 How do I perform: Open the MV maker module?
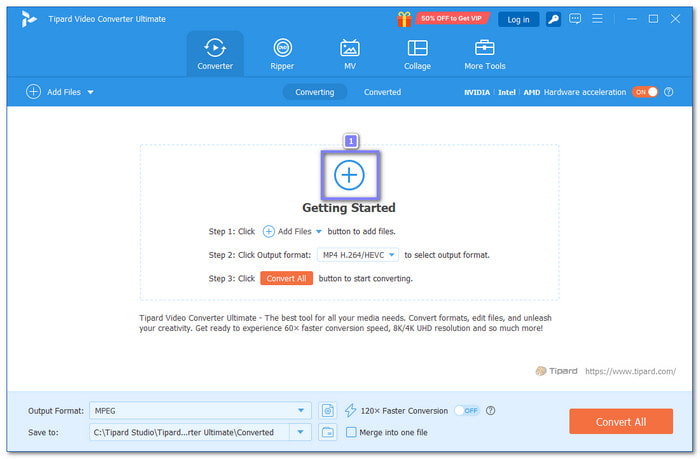[x=350, y=54]
